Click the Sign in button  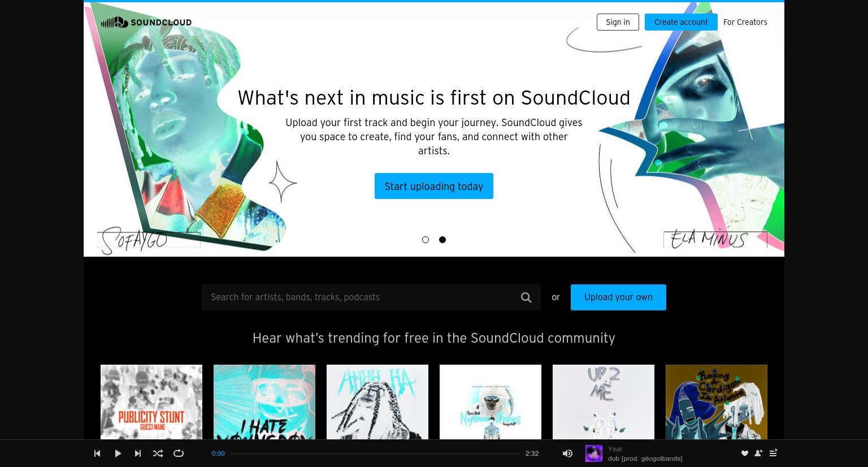pyautogui.click(x=618, y=22)
